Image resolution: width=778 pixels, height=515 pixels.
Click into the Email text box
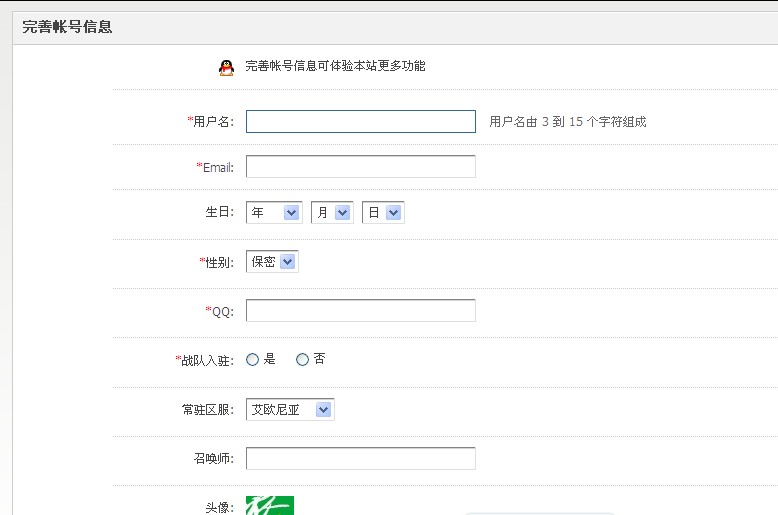pyautogui.click(x=361, y=167)
